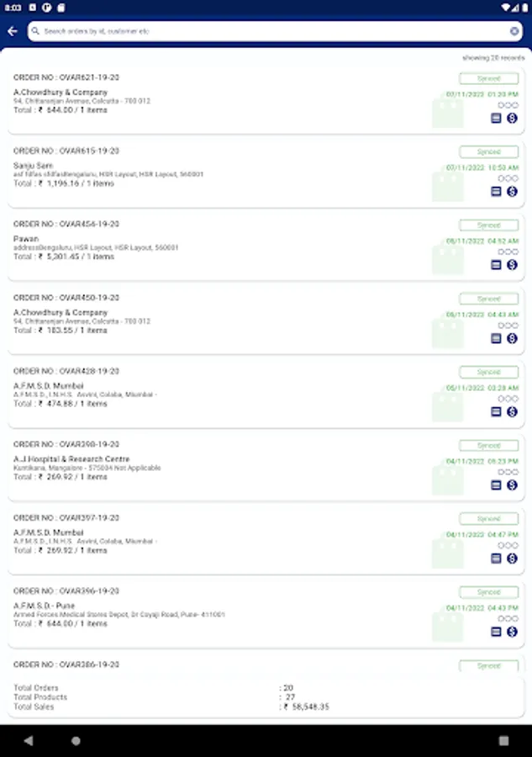The image size is (532, 757).
Task: Tap the back arrow icon
Action: [x=12, y=31]
